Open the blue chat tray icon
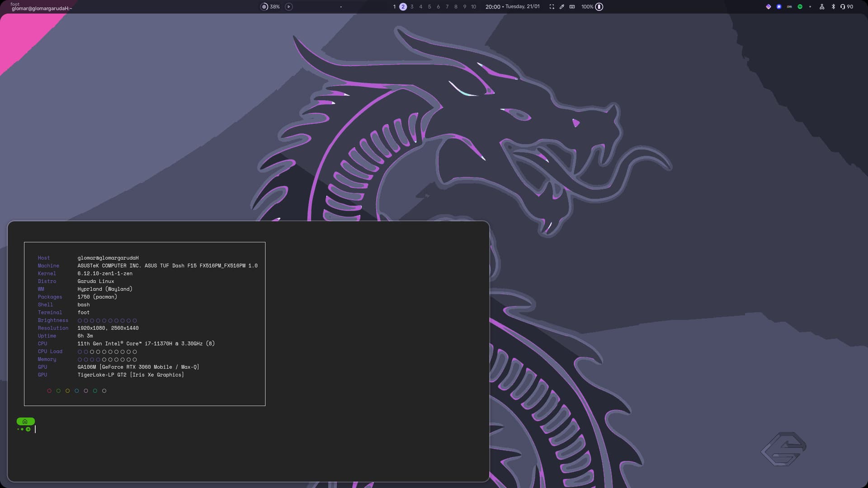868x488 pixels. point(779,7)
